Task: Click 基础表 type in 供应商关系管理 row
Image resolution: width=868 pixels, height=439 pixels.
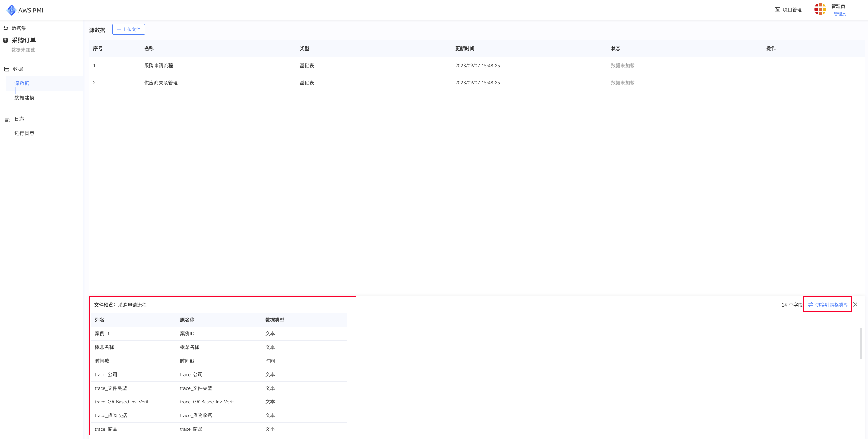Action: pyautogui.click(x=307, y=83)
